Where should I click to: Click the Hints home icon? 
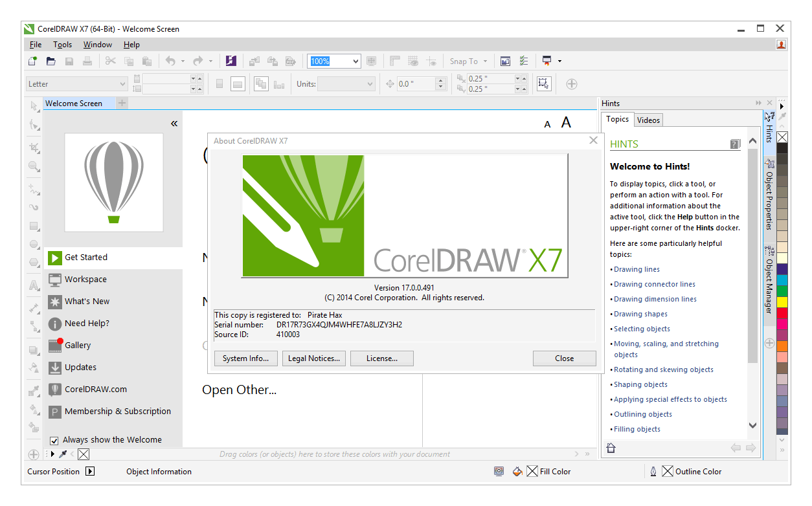[x=611, y=448]
